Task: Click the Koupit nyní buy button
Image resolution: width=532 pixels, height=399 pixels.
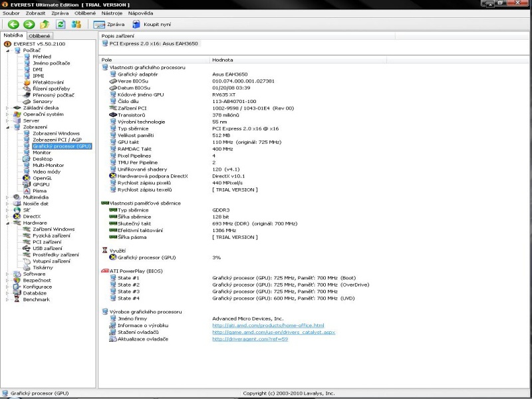Action: click(152, 25)
